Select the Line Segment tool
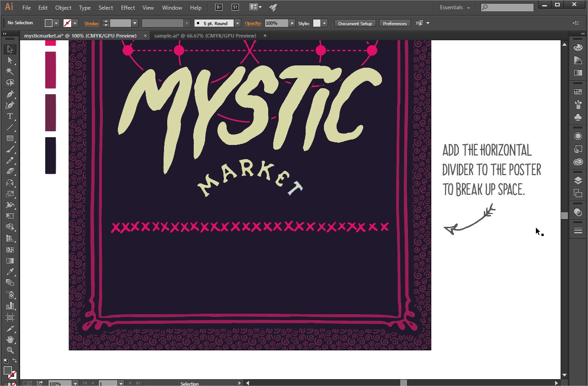Viewport: 588px width, 386px height. point(10,127)
